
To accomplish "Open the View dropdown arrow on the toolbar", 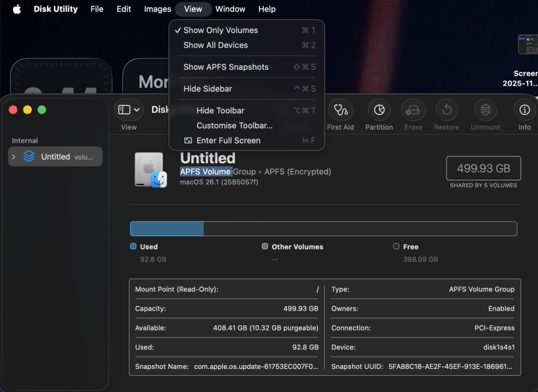I will [136, 110].
